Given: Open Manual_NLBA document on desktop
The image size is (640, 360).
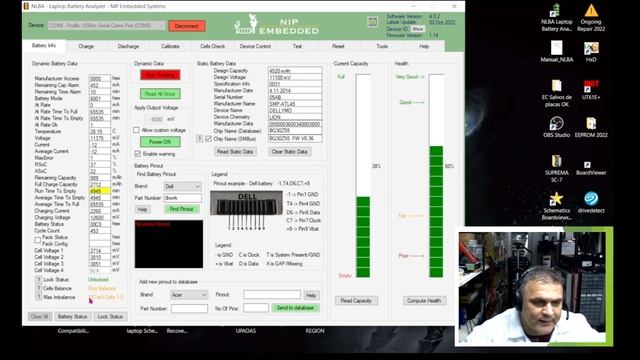Looking at the screenshot, I should pyautogui.click(x=556, y=51).
